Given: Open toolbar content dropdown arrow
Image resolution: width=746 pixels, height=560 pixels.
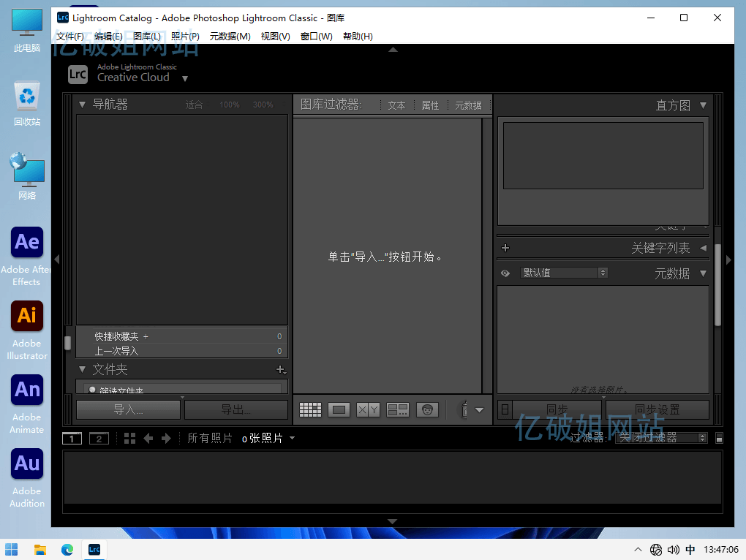Looking at the screenshot, I should pos(480,410).
